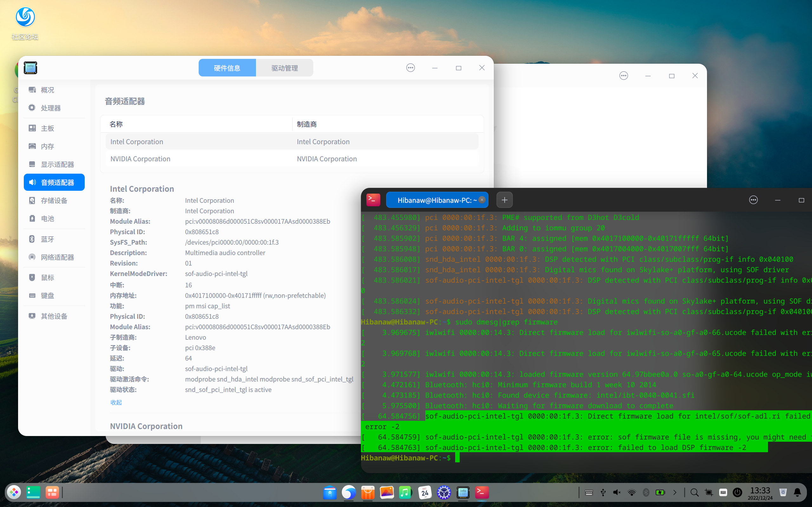Open 显示适配器 sidebar entry

[x=57, y=164]
